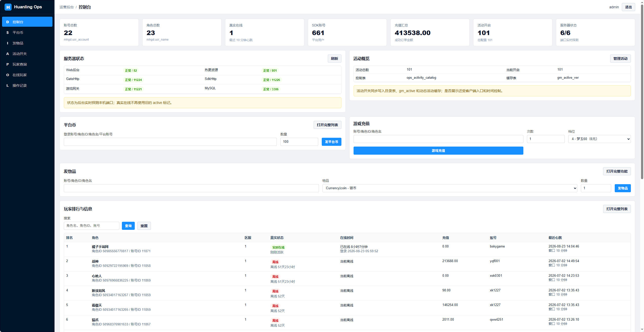644x332 pixels.
Task: Open 活动开关 sidebar item with A icon
Action: (27, 53)
